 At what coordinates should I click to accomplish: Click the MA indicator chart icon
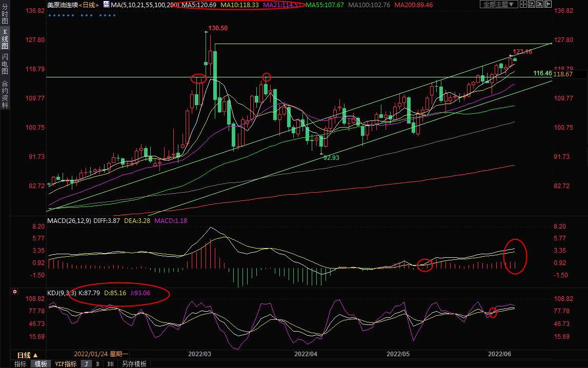coord(106,5)
